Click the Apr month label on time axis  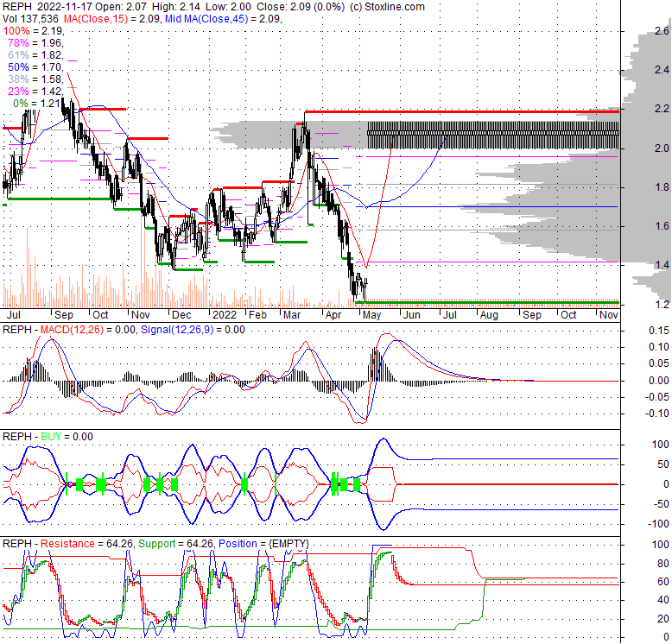[x=333, y=315]
